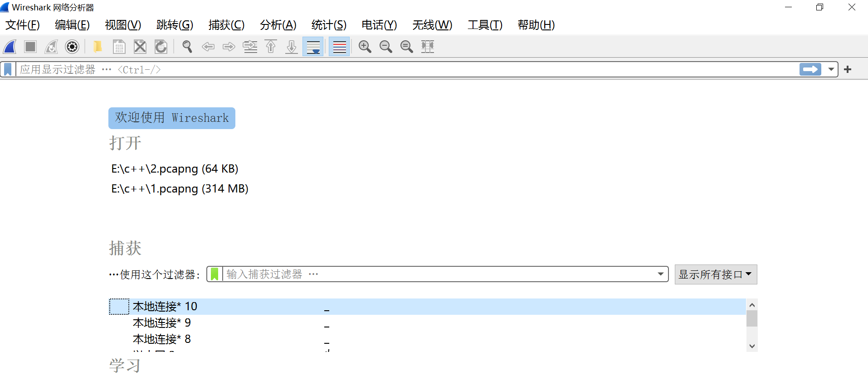
Task: Open the 电话(Y) menu
Action: [x=379, y=25]
